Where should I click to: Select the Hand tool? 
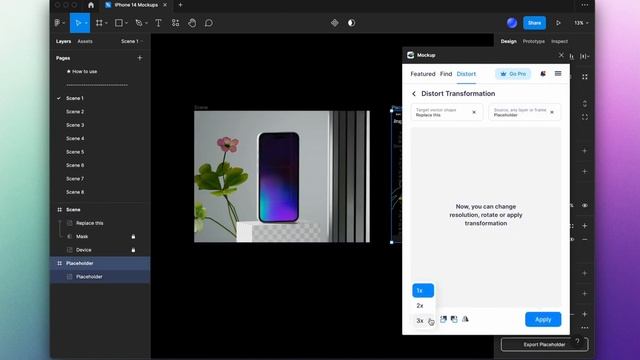click(x=192, y=23)
